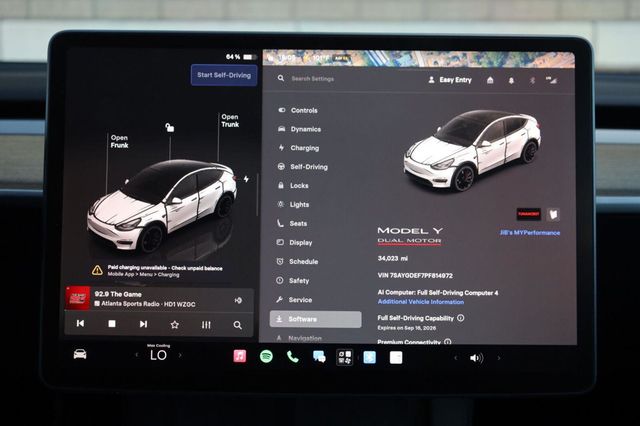Read the 'Paid charging unavailable' warning text
Viewport: 640px width, 426px height.
(x=165, y=268)
